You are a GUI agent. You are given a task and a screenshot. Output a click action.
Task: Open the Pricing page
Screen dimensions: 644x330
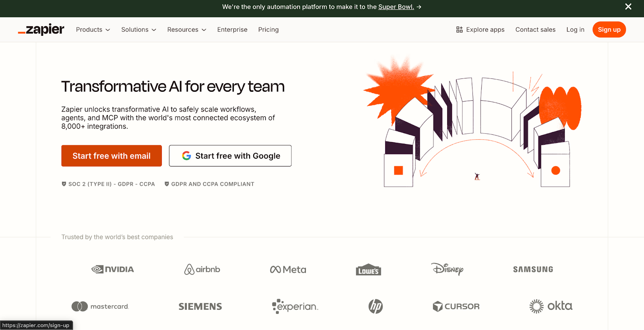(268, 29)
